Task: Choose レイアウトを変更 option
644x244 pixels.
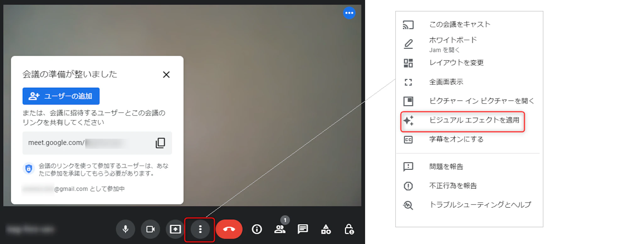Action: [x=456, y=63]
